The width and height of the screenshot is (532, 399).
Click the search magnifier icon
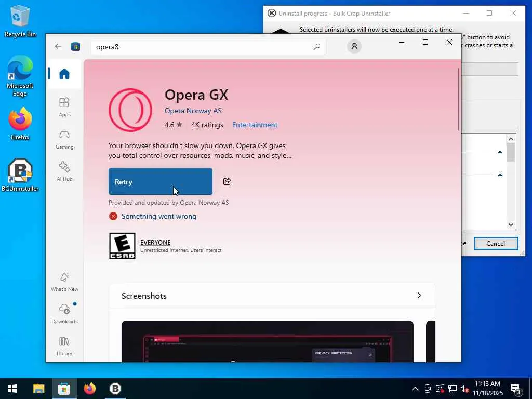pos(316,47)
